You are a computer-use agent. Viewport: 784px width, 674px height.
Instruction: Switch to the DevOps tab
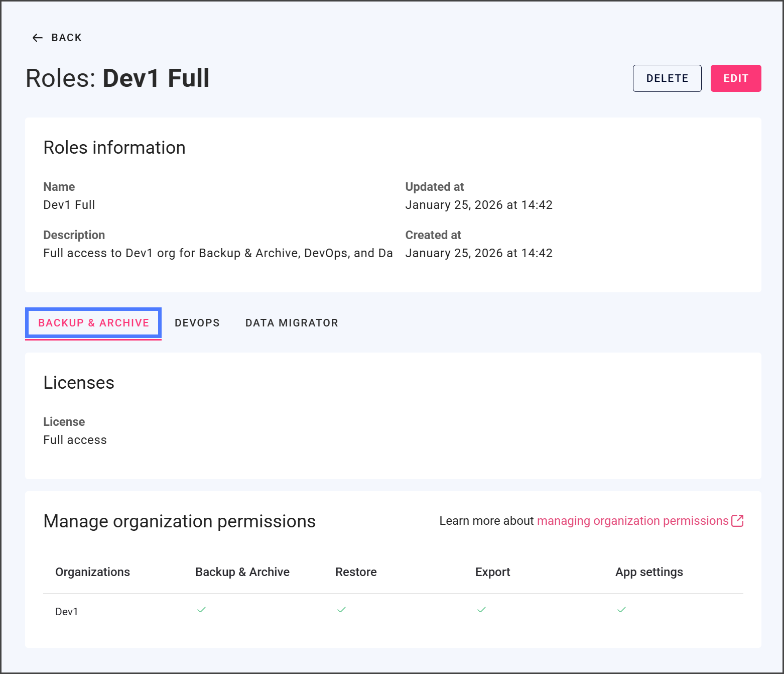click(x=197, y=323)
